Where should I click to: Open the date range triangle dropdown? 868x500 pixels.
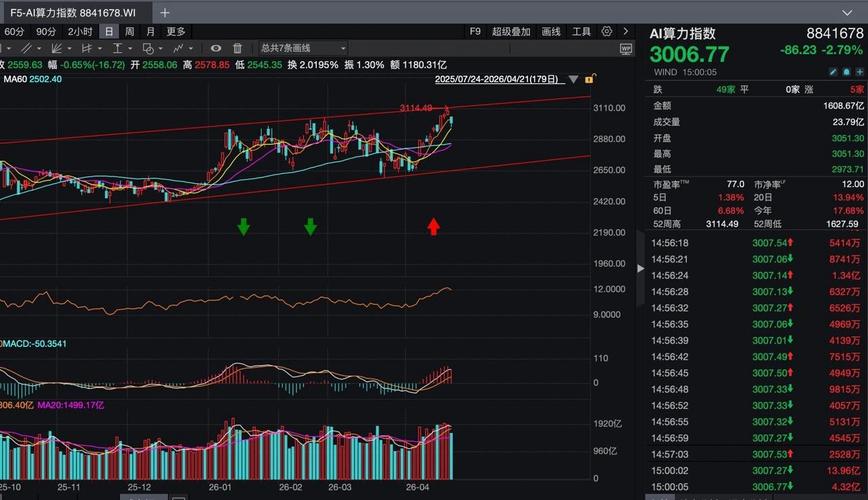[574, 80]
